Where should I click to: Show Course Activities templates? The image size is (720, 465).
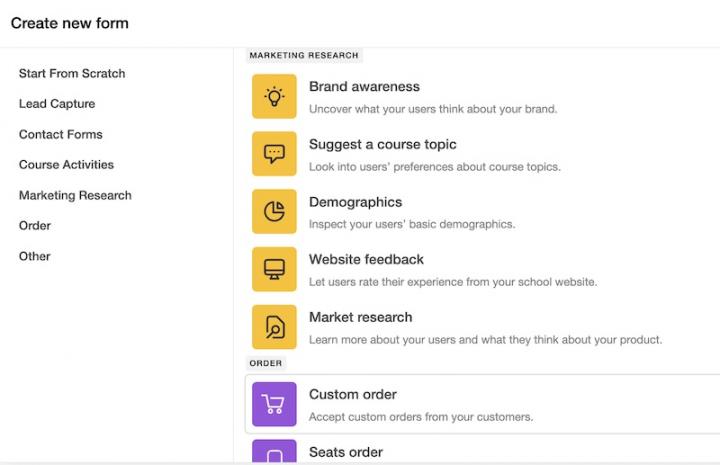(x=66, y=165)
